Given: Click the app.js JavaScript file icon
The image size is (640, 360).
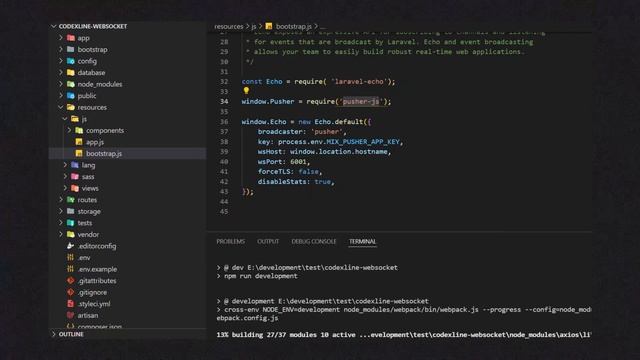Looking at the screenshot, I should (79, 142).
